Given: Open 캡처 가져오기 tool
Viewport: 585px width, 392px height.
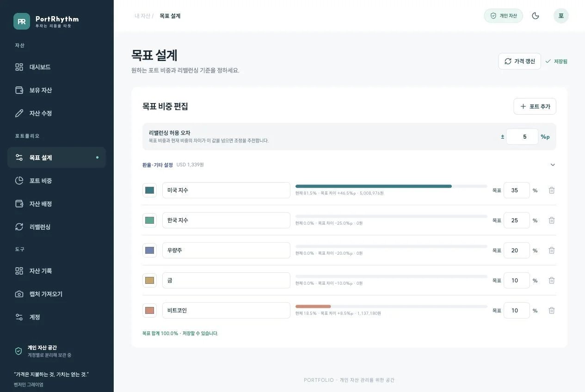Looking at the screenshot, I should point(56,294).
